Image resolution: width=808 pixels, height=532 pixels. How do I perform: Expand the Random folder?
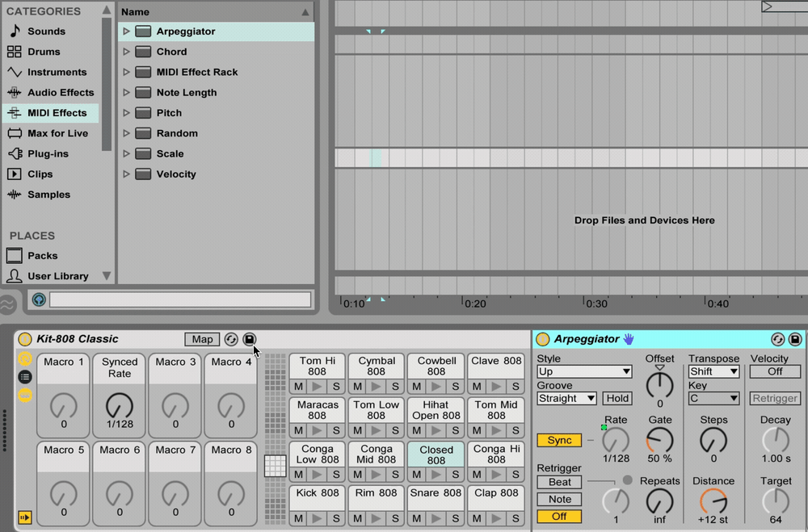pyautogui.click(x=126, y=133)
